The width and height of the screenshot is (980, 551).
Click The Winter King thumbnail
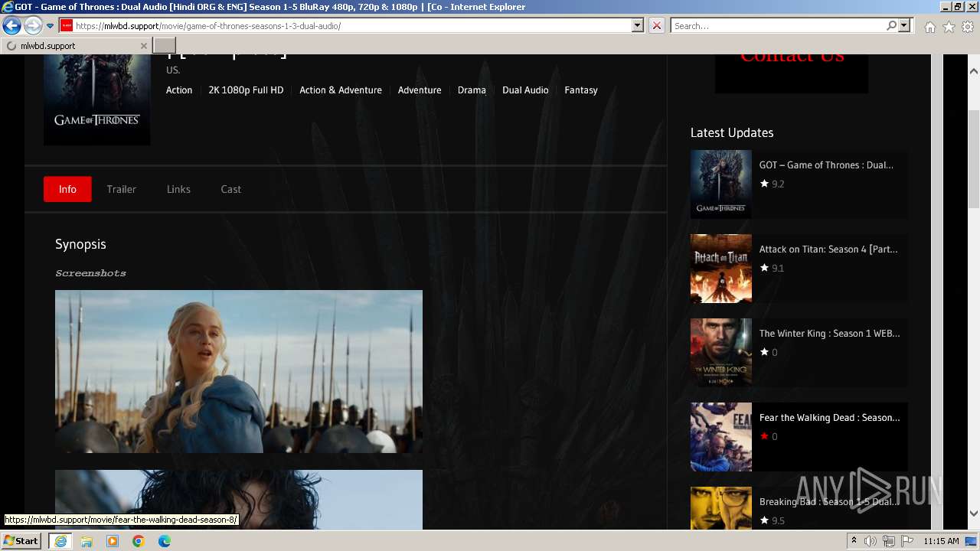tap(721, 353)
